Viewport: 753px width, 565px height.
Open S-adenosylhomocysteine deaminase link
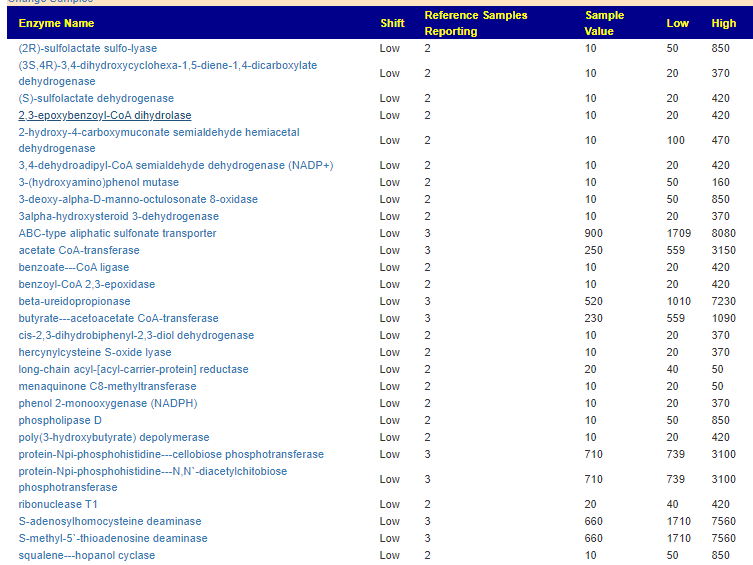109,522
